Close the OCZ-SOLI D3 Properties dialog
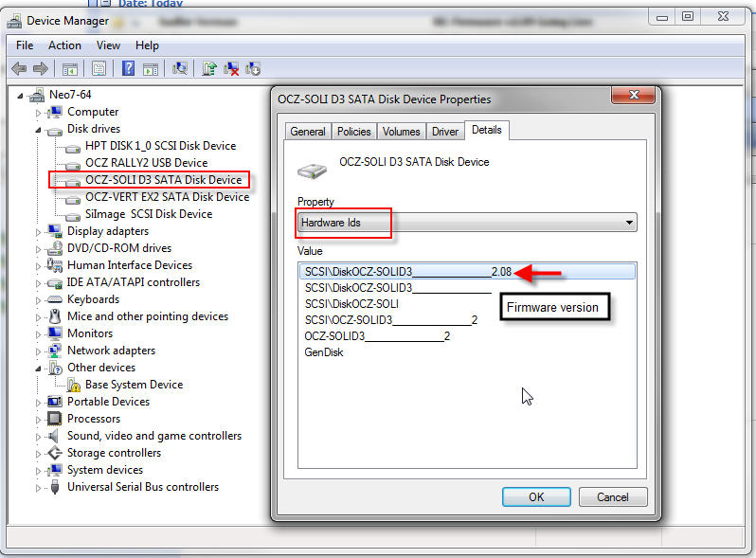756x558 pixels. click(634, 95)
